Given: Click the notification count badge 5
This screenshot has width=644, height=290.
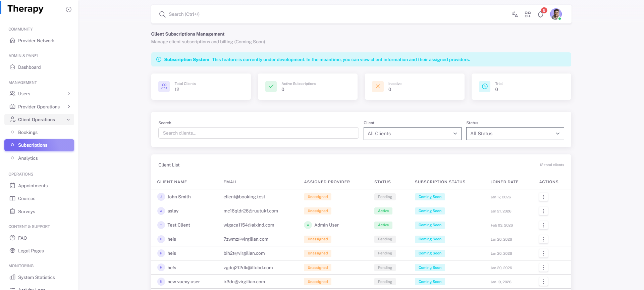Looking at the screenshot, I should pyautogui.click(x=544, y=10).
